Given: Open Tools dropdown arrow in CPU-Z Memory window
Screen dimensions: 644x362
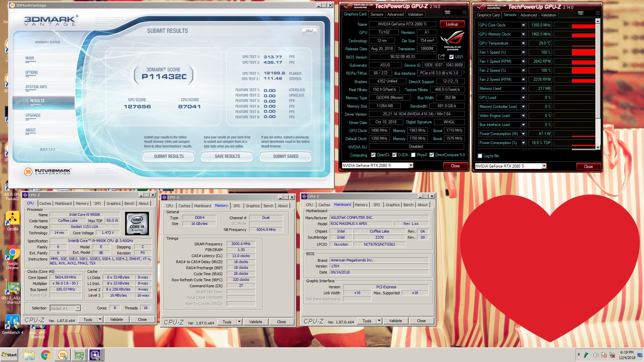Looking at the screenshot, I should 239,322.
